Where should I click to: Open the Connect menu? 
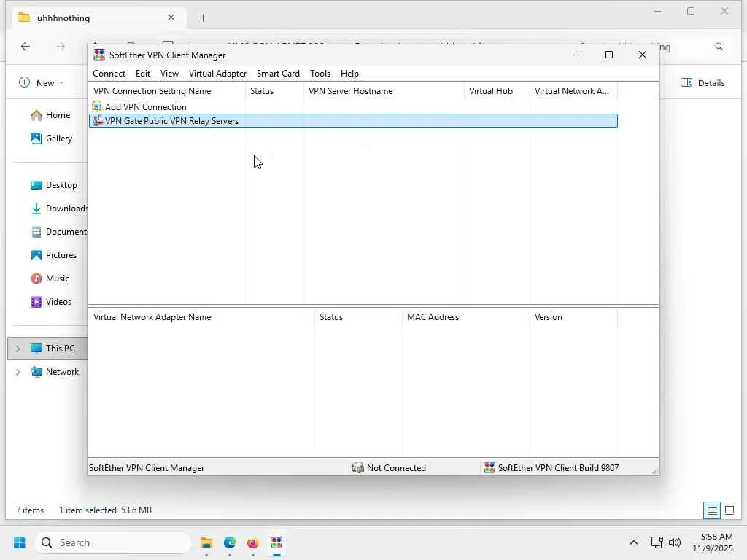109,74
